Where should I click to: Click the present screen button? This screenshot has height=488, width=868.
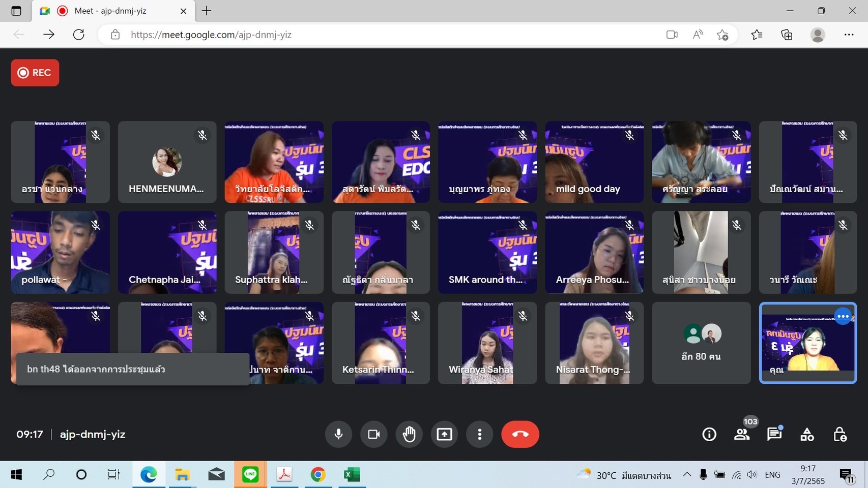444,434
